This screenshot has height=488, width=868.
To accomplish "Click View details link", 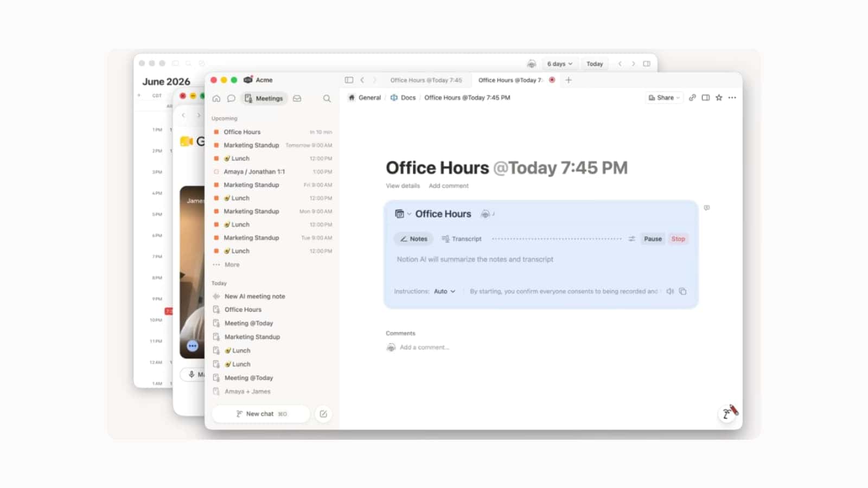I will 403,185.
